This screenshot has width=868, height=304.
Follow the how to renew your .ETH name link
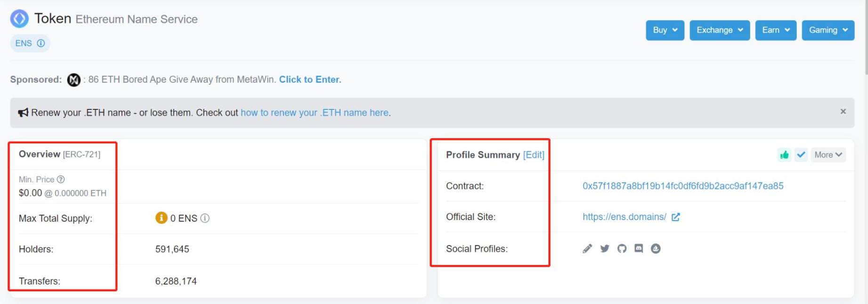pos(314,113)
